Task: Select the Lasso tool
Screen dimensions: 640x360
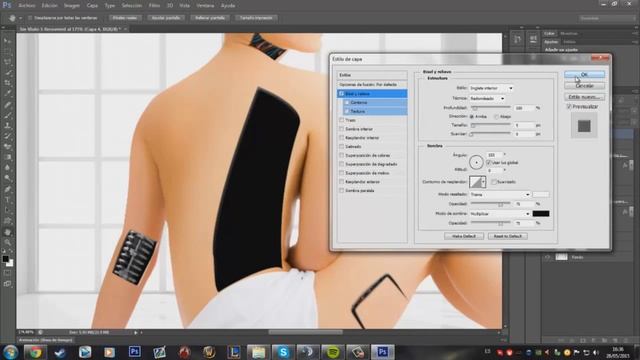Action: pyautogui.click(x=7, y=62)
